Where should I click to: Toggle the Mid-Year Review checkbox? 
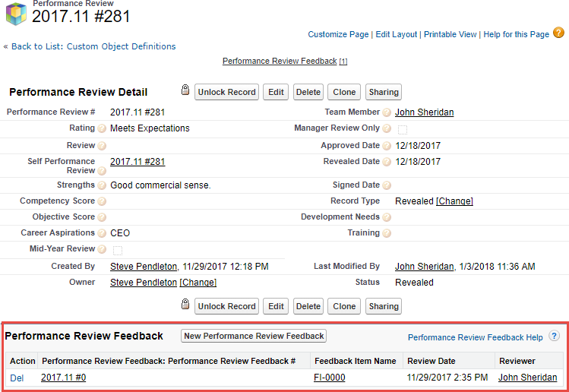coord(117,250)
